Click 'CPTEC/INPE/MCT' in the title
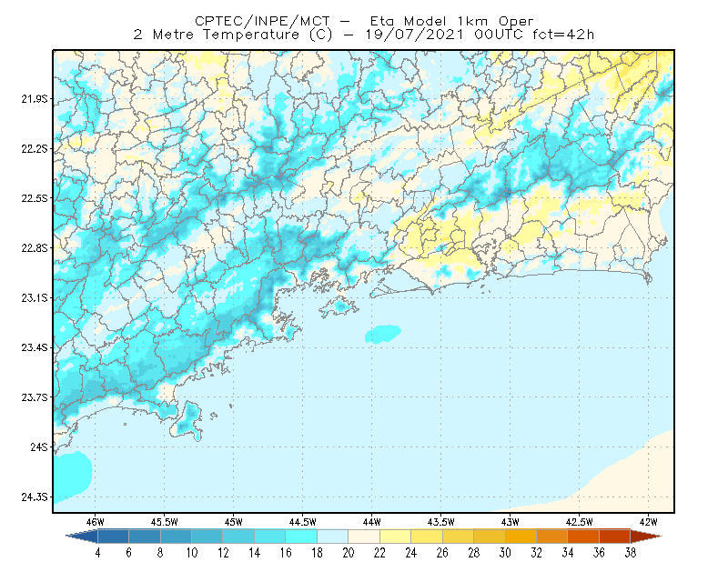 pyautogui.click(x=262, y=21)
